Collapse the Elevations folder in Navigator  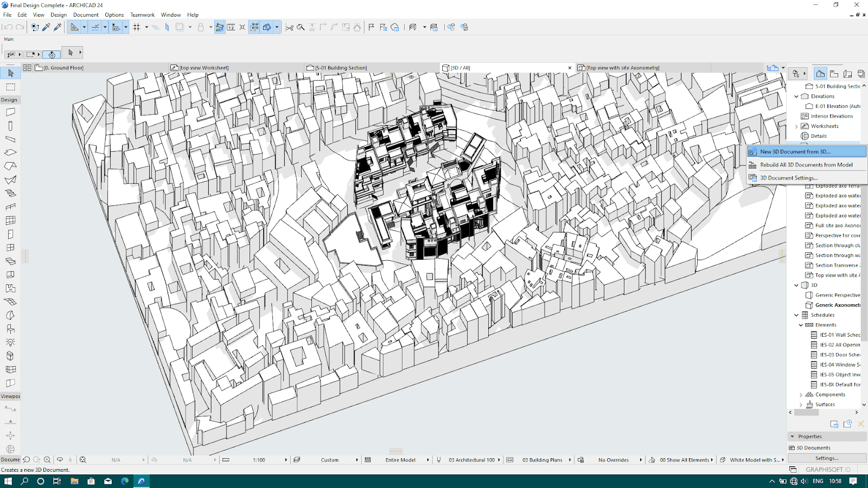pos(796,97)
